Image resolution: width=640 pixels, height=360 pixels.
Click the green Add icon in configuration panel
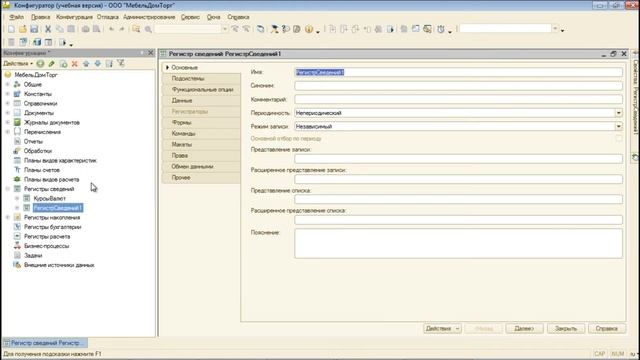pos(40,64)
